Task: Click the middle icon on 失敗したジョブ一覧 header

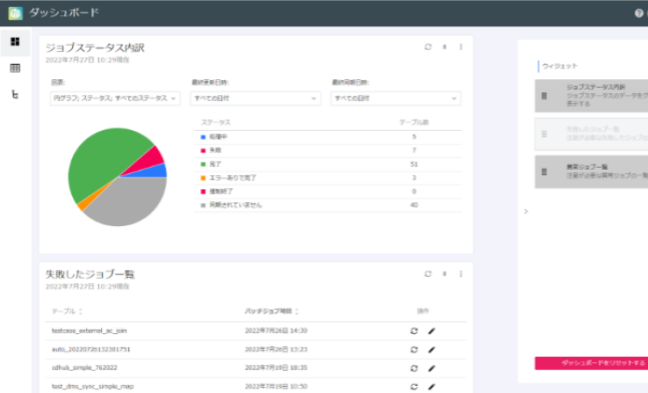Action: pyautogui.click(x=445, y=274)
